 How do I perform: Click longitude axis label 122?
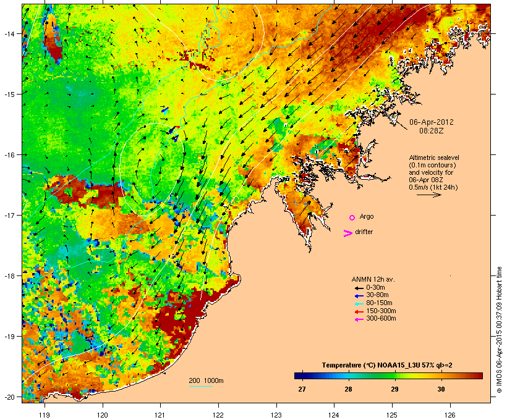coord(218,415)
